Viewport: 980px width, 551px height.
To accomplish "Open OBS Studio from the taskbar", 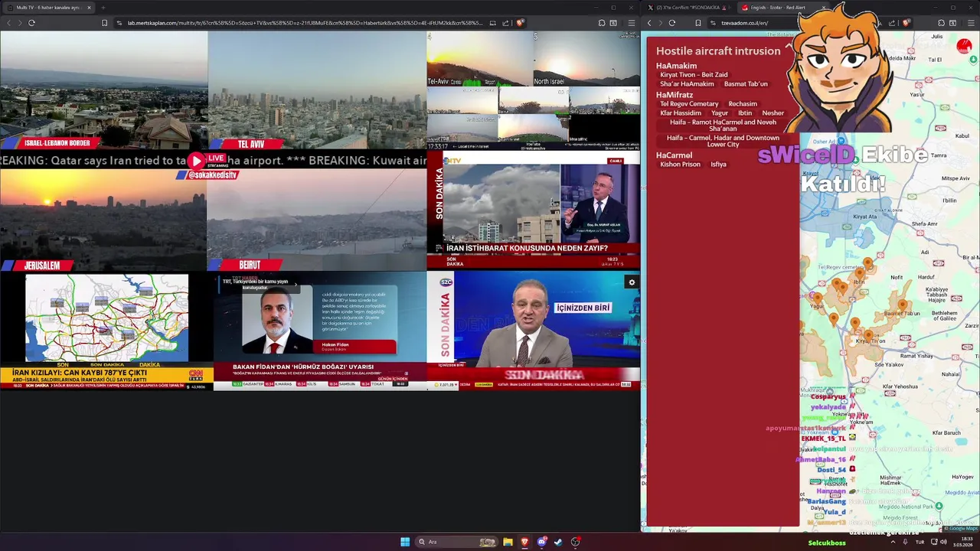I will pos(576,542).
